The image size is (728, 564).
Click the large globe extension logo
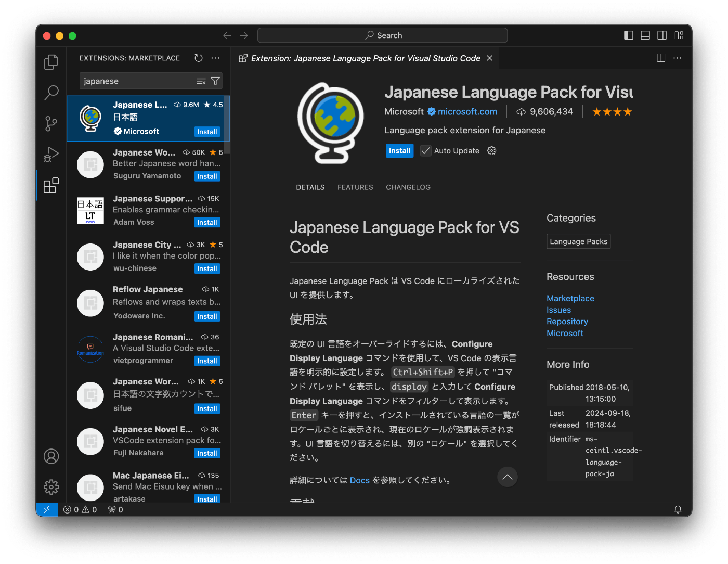[330, 123]
